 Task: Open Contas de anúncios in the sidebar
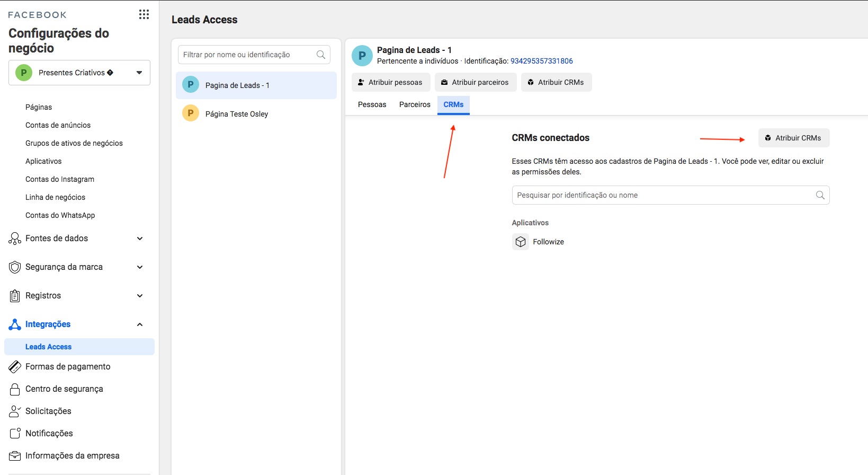tap(58, 125)
